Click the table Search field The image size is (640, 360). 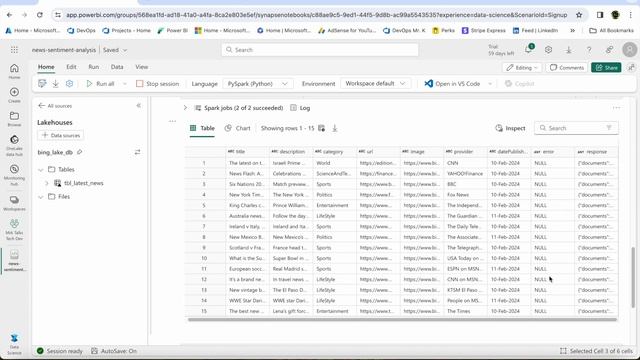pos(576,128)
